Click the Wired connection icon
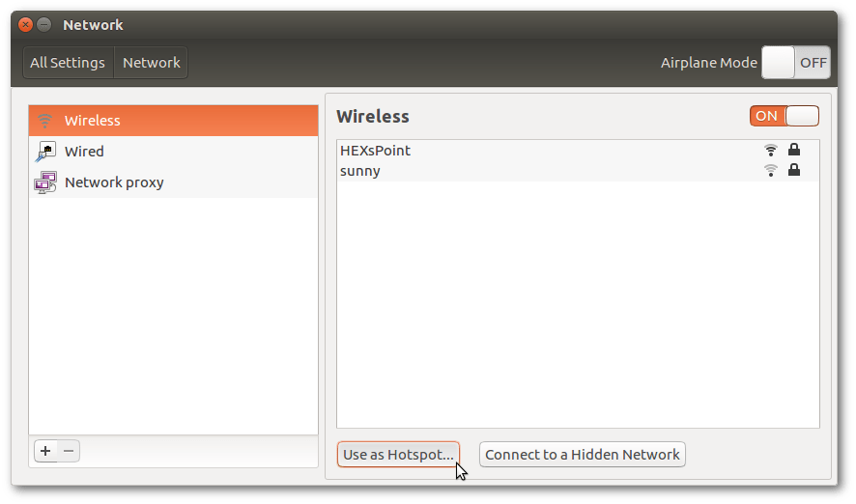The height and width of the screenshot is (504, 856). click(x=45, y=152)
